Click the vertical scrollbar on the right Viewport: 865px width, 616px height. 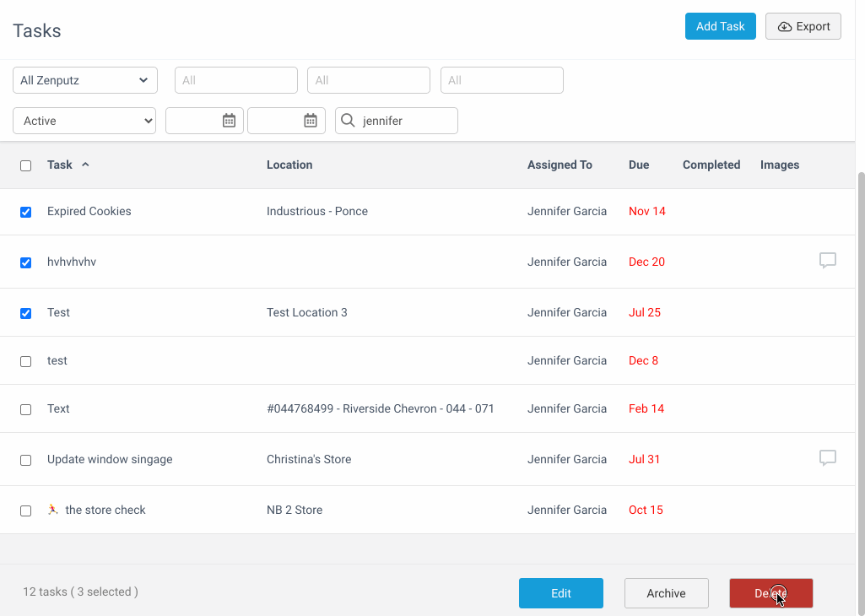(x=861, y=364)
